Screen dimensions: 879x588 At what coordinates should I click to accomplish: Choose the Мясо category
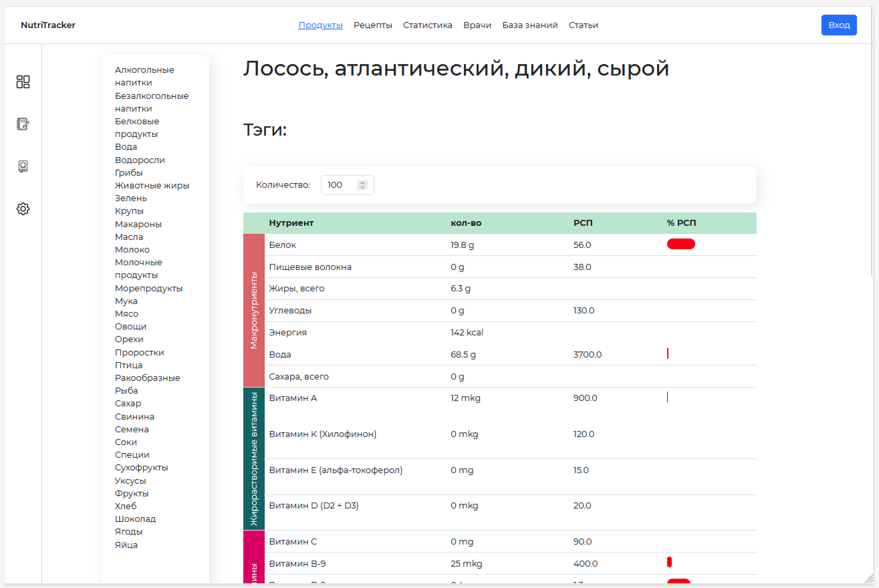click(x=127, y=314)
